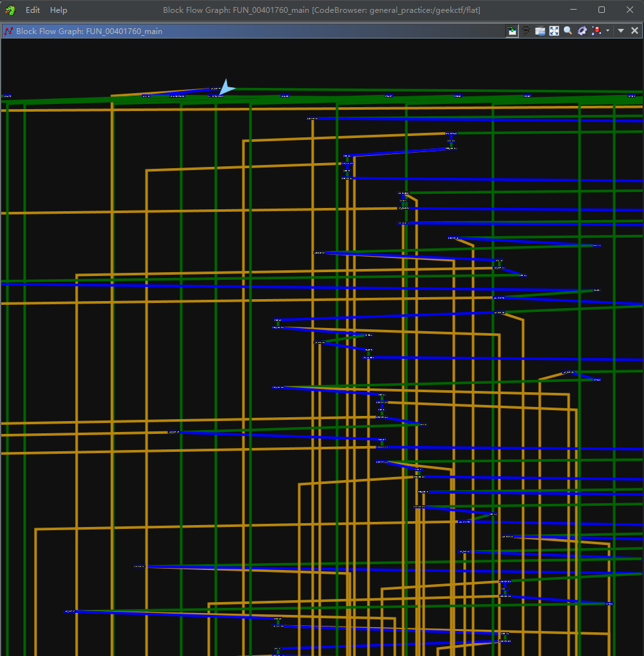Click the red-ball graph layout icon

[597, 31]
